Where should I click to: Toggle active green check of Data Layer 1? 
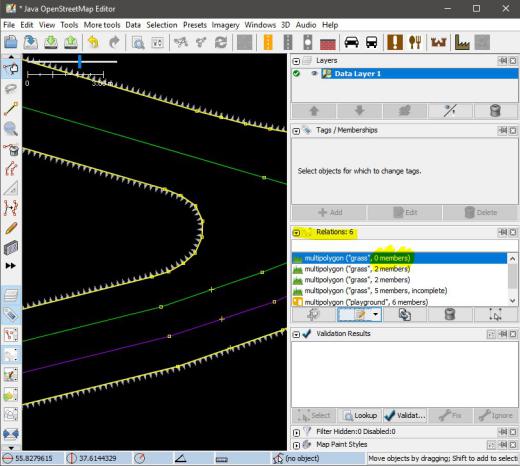point(296,73)
